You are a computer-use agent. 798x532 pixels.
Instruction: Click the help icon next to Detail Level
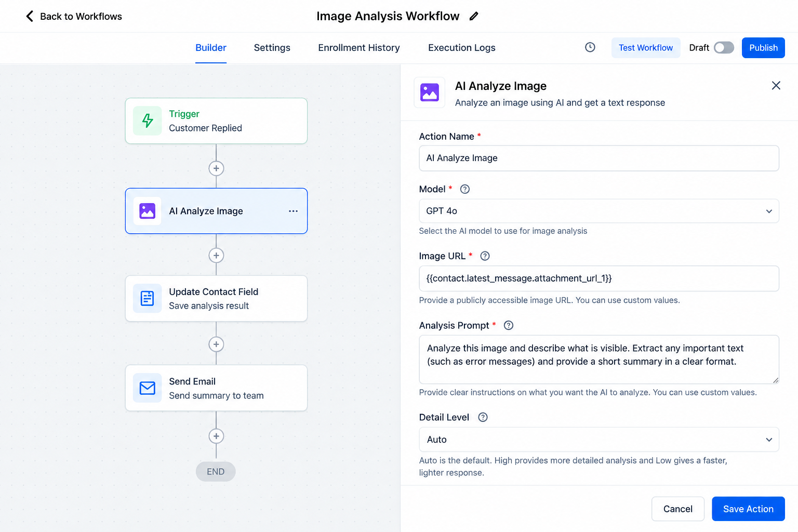(483, 417)
